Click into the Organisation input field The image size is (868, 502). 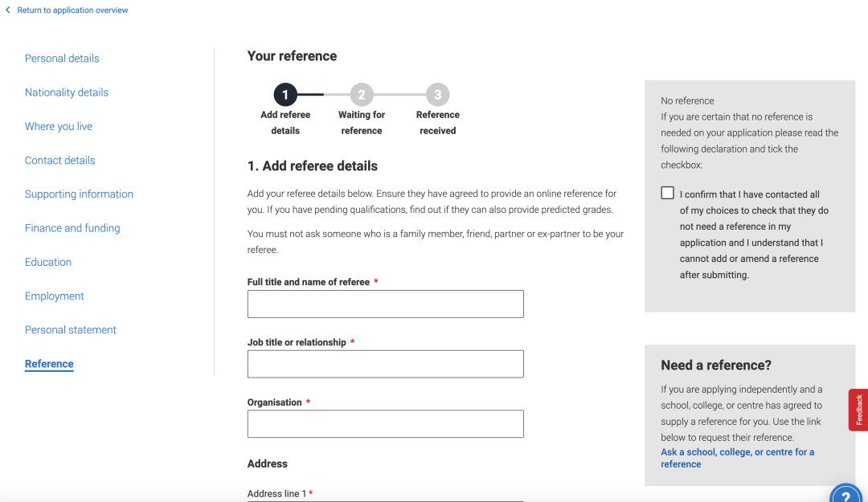tap(385, 424)
